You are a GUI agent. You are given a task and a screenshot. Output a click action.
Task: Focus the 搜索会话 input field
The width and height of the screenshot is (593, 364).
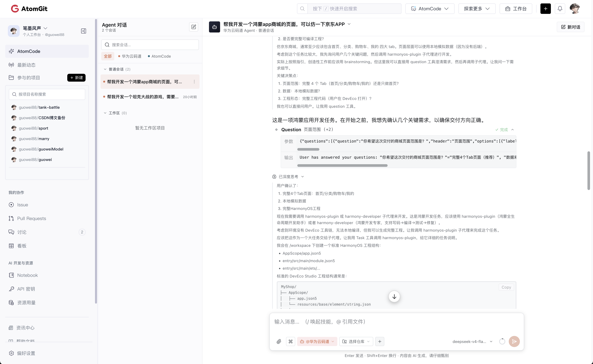tap(150, 45)
